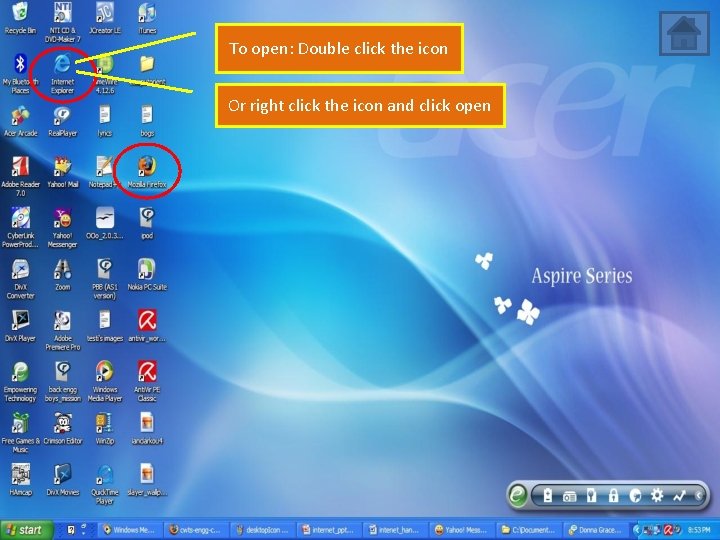Open Acer eSettings gear icon
This screenshot has height=540, width=720.
(657, 495)
